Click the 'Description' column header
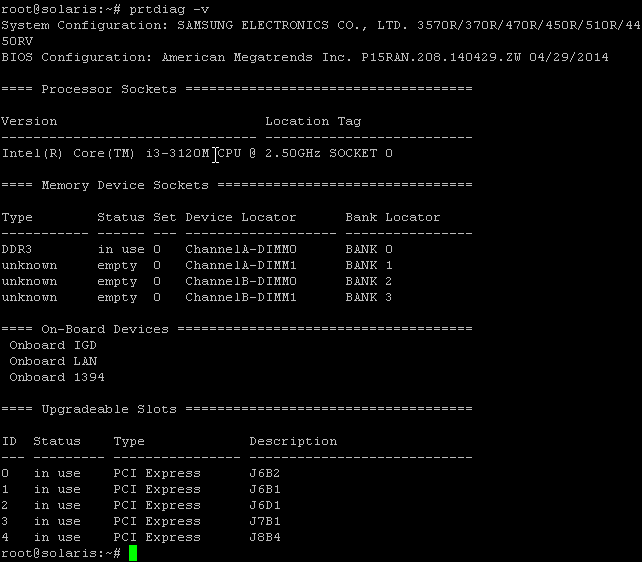Screen dimensions: 642x562 pos(293,441)
